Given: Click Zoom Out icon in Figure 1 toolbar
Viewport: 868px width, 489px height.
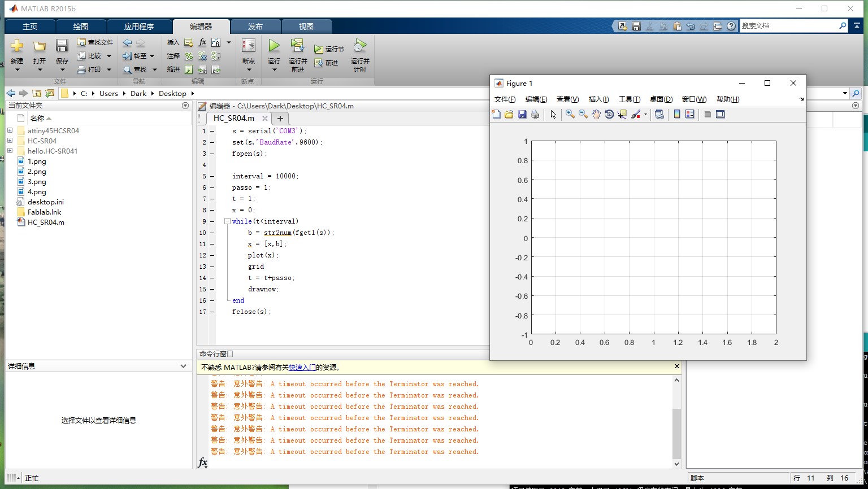Looking at the screenshot, I should pos(583,114).
